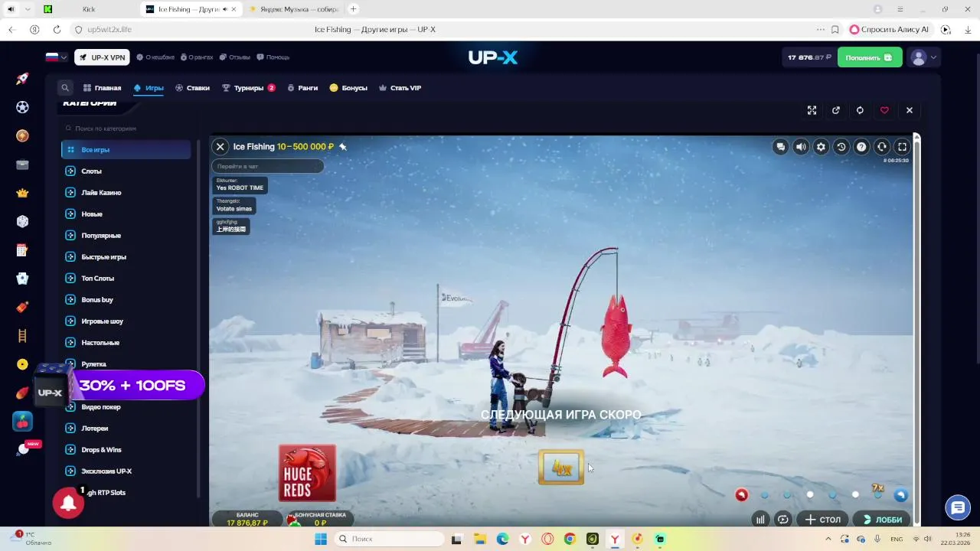Click the ladder icon in left sidebar
The width and height of the screenshot is (980, 551).
point(22,335)
